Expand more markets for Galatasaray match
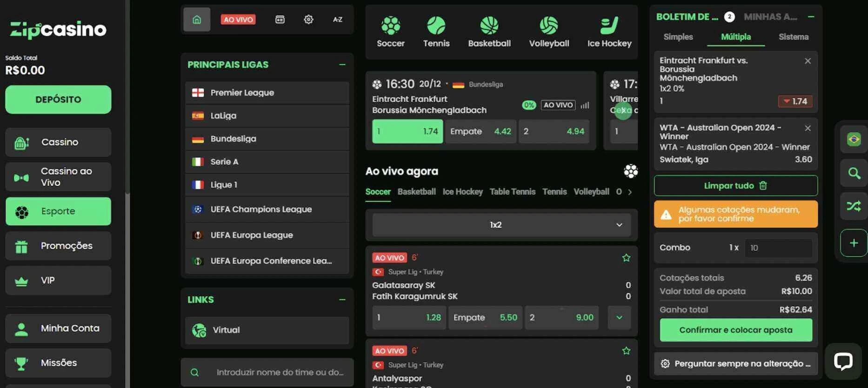Screen dimensions: 868x388 coord(619,317)
